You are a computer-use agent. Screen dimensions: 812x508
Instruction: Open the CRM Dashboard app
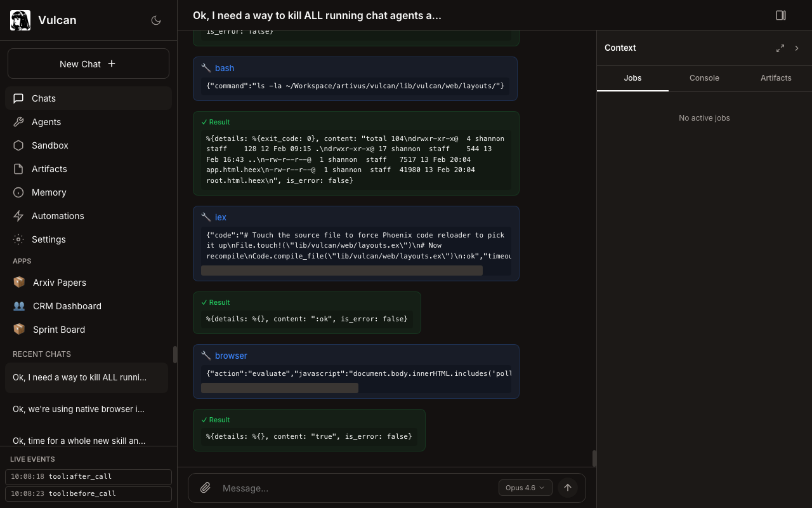point(67,306)
